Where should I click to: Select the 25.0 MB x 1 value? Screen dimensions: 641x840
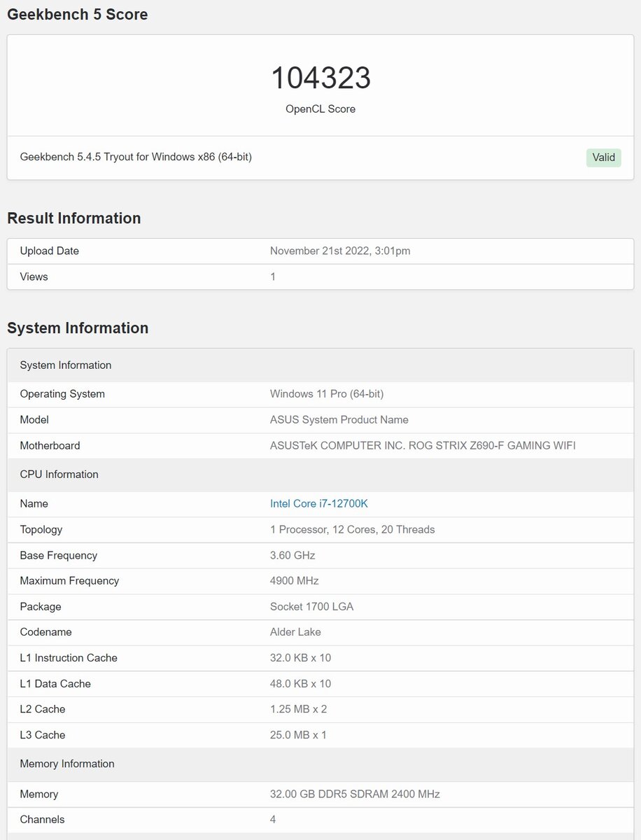(299, 735)
